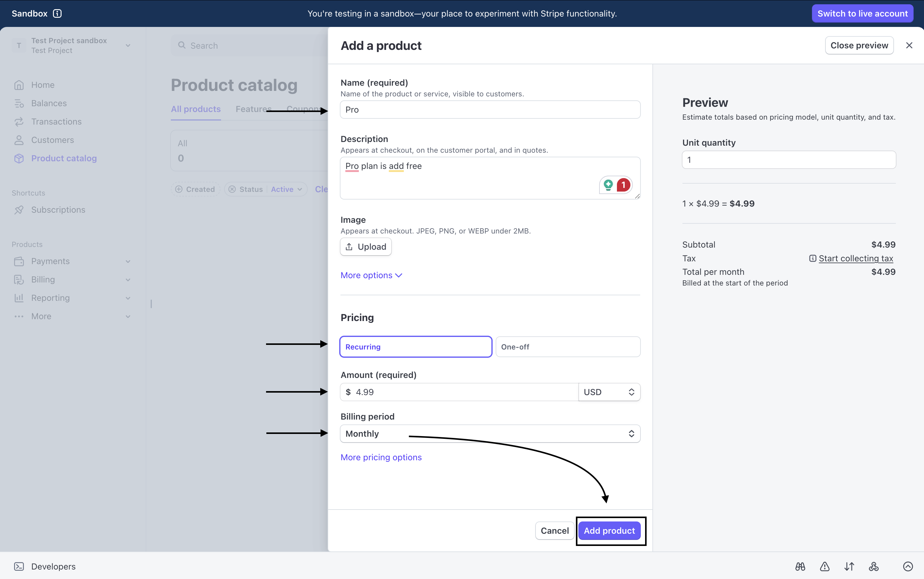Toggle the Sandbox info tooltip icon
This screenshot has width=924, height=579.
point(58,13)
